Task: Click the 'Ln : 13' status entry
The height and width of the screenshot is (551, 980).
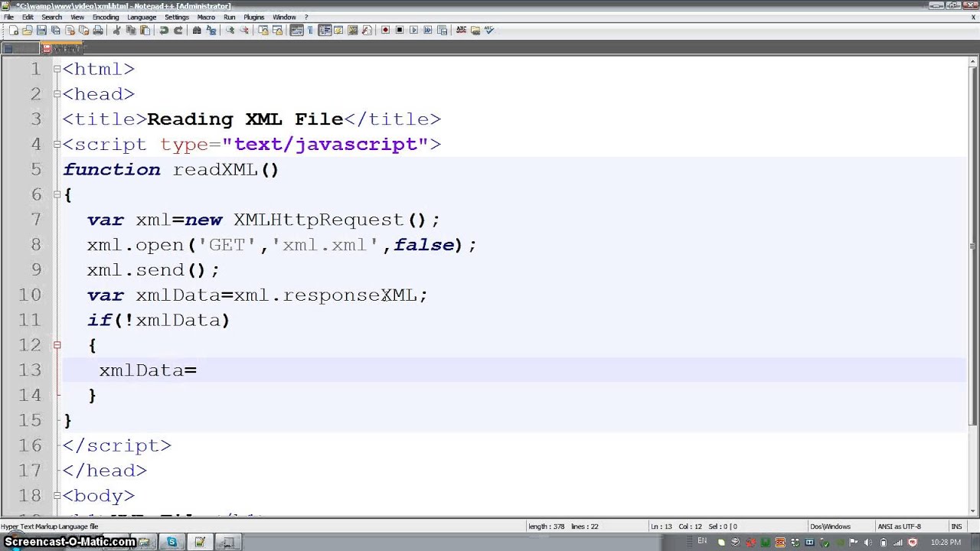Action: click(x=661, y=527)
